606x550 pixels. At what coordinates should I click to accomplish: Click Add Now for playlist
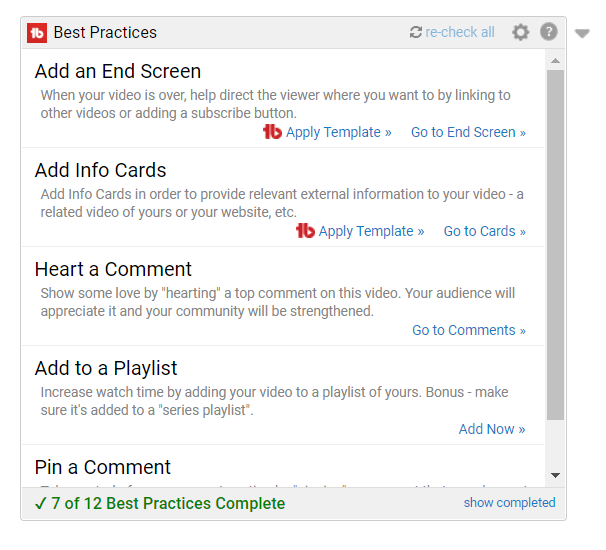(491, 429)
